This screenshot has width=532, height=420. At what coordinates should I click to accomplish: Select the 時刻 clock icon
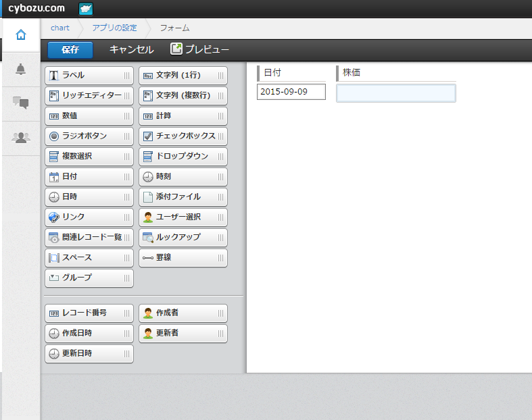[148, 177]
